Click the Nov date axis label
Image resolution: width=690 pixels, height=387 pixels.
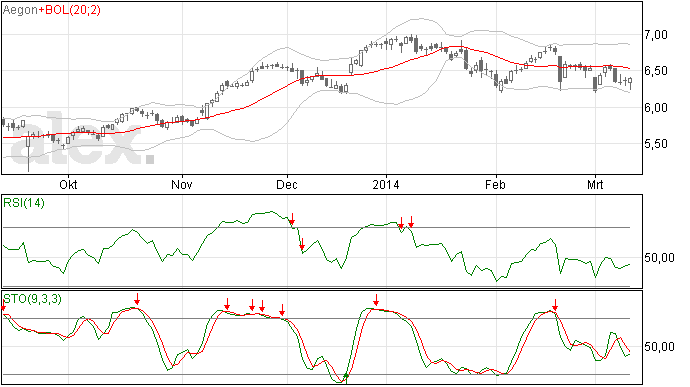coord(182,184)
